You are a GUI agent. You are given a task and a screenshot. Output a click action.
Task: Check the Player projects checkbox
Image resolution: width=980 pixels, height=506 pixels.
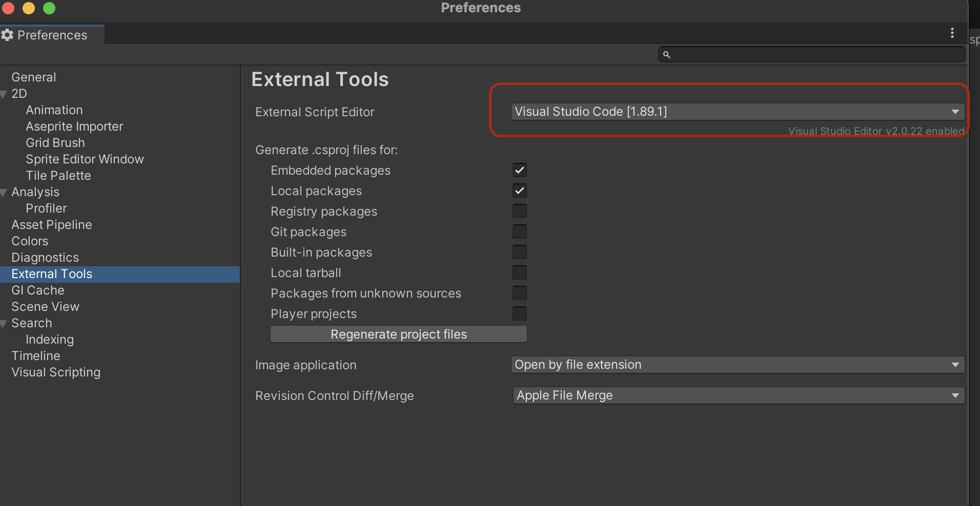click(x=519, y=313)
